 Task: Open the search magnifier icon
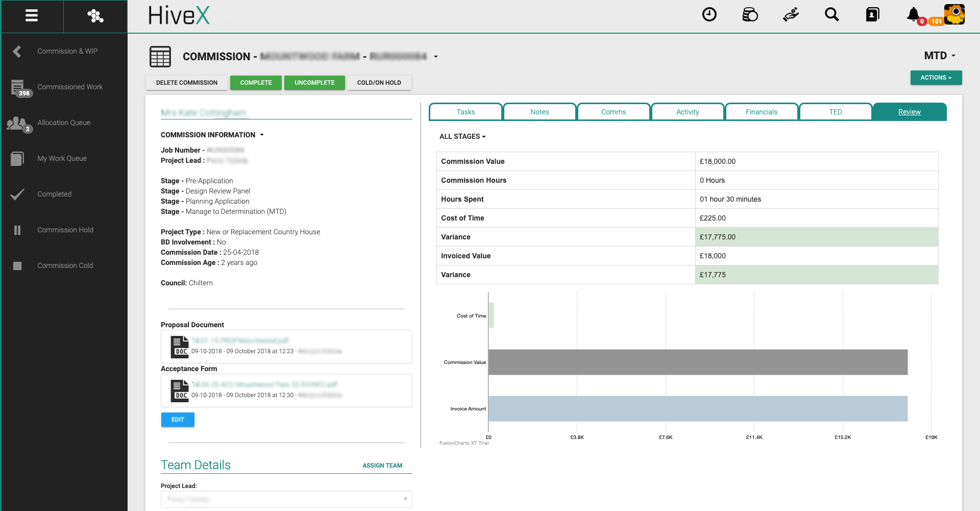pos(831,15)
